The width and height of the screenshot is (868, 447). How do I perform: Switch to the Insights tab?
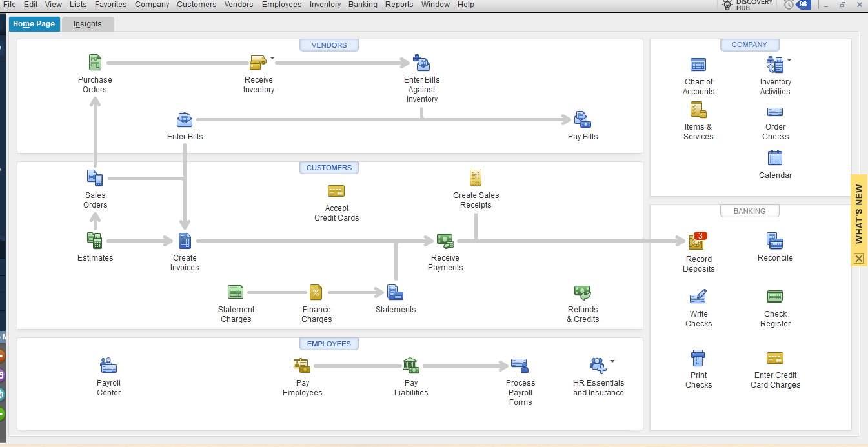(x=88, y=24)
